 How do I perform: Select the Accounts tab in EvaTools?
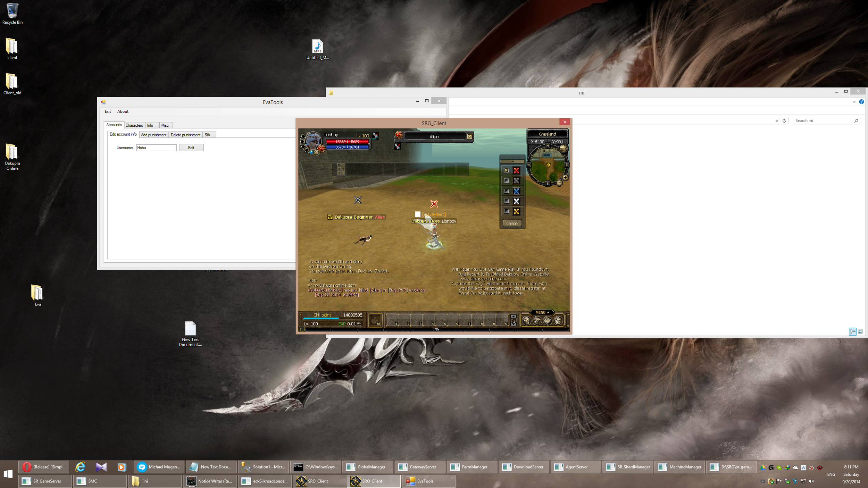114,125
